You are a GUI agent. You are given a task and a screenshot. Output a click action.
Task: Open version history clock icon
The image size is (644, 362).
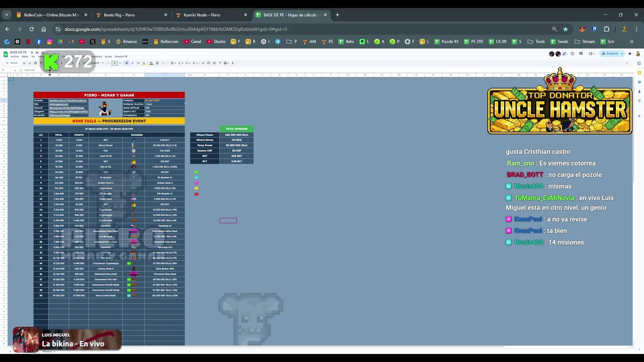coord(573,54)
